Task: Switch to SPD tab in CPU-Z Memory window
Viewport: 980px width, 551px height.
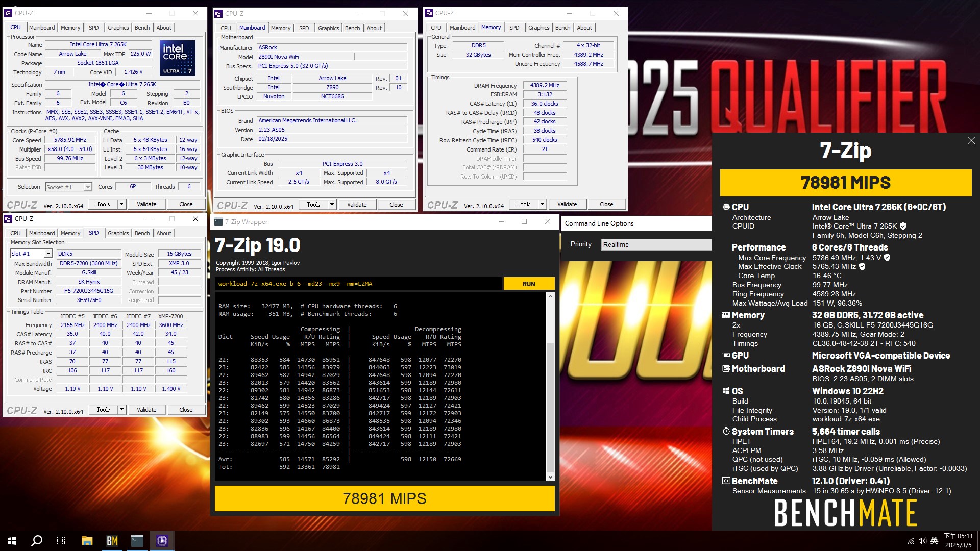Action: 514,28
